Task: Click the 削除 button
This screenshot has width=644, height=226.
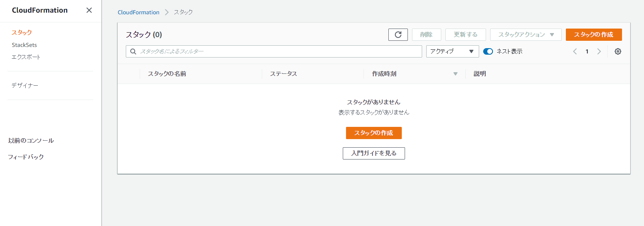Action: pos(426,35)
